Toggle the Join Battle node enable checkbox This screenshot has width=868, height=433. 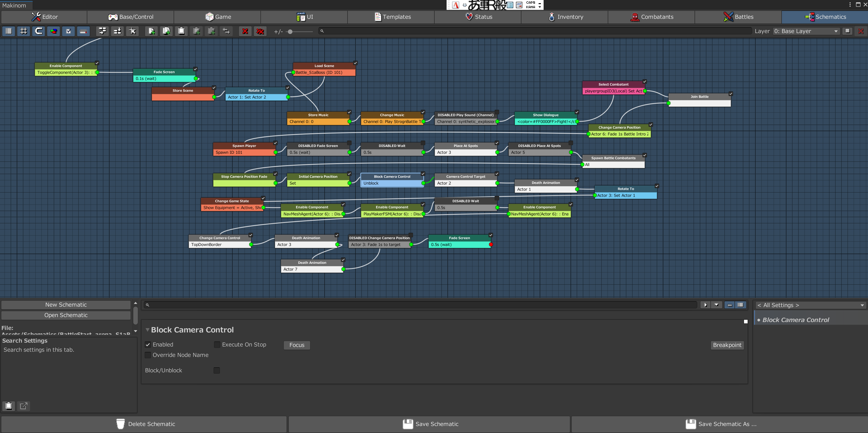coord(731,94)
